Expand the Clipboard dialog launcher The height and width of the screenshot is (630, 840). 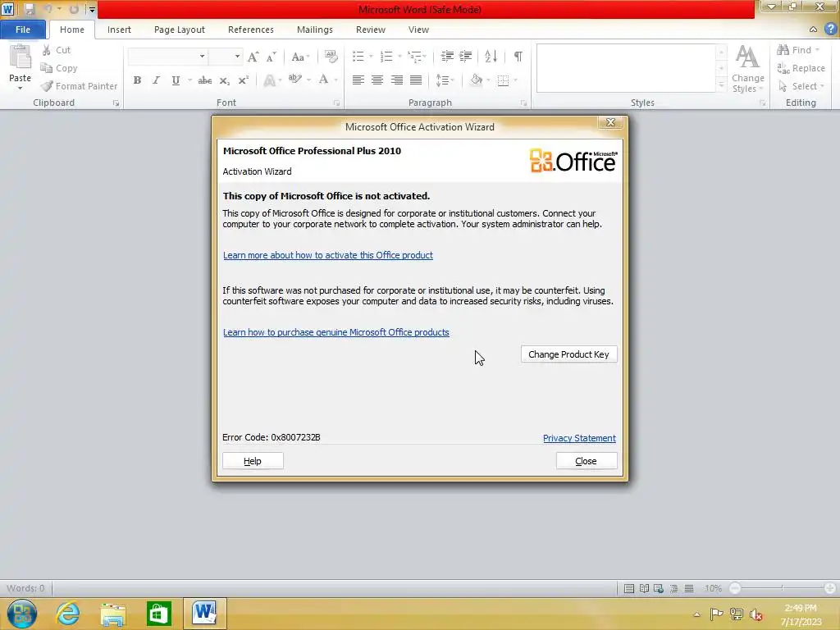[x=116, y=103]
